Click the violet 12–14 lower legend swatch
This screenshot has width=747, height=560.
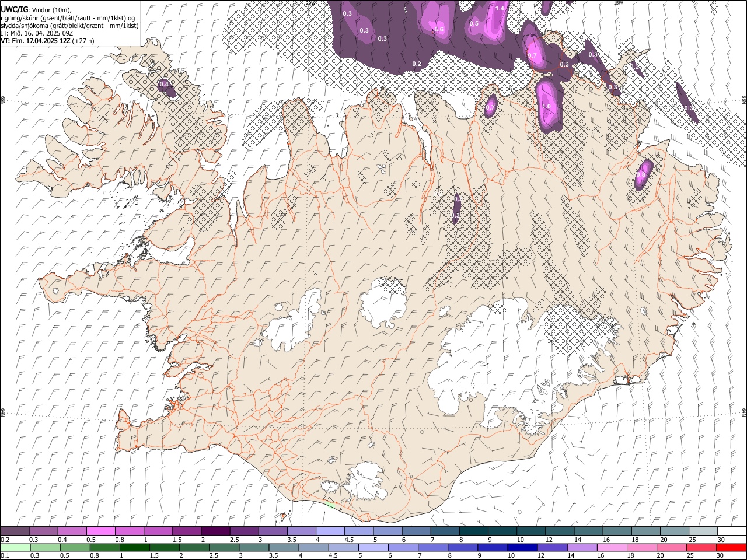tap(552, 547)
